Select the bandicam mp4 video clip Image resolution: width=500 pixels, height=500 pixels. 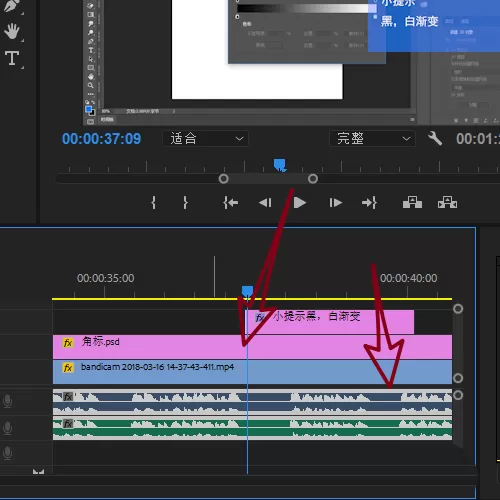252,372
